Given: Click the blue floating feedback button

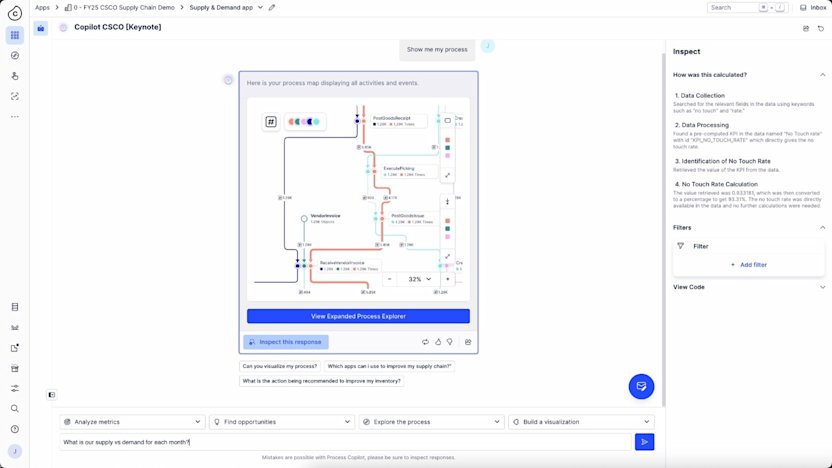Looking at the screenshot, I should [641, 386].
